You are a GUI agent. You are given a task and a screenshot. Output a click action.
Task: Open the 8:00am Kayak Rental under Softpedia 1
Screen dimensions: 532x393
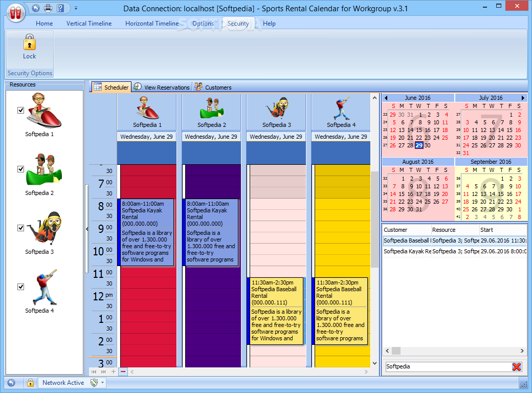146,232
